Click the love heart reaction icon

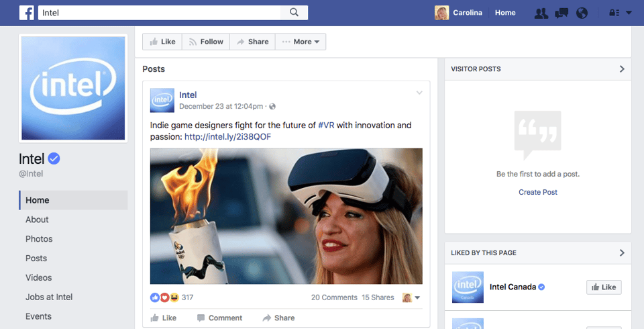point(164,297)
